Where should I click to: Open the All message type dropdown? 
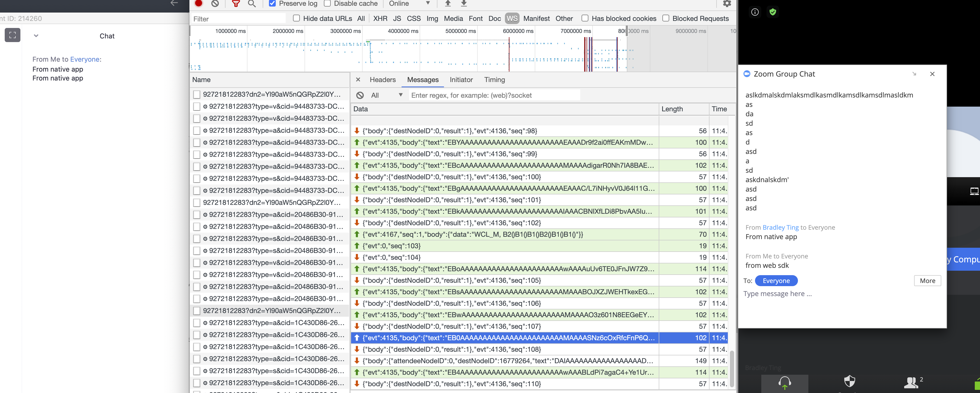pos(386,95)
